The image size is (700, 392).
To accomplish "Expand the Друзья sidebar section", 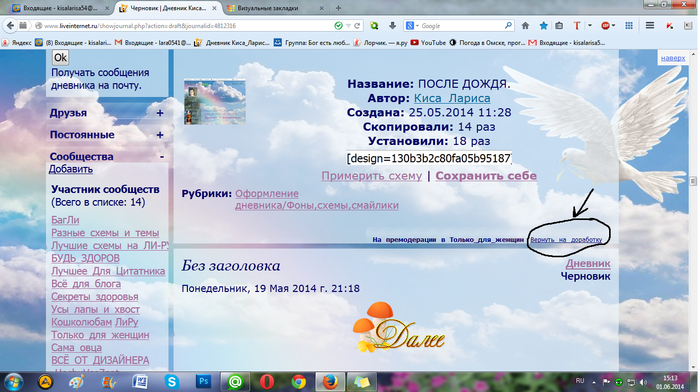I will coord(160,113).
